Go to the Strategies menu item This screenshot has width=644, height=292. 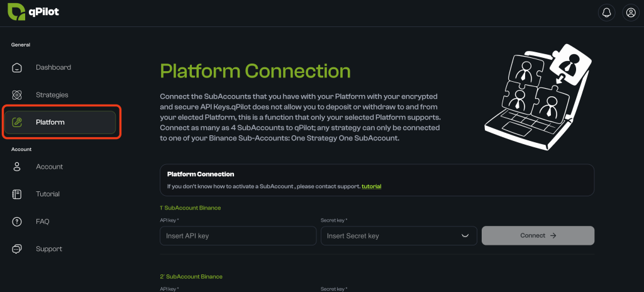pos(52,95)
